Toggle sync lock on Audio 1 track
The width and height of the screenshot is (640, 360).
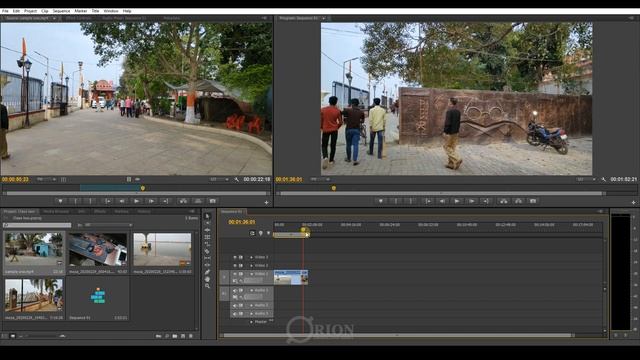tap(241, 291)
